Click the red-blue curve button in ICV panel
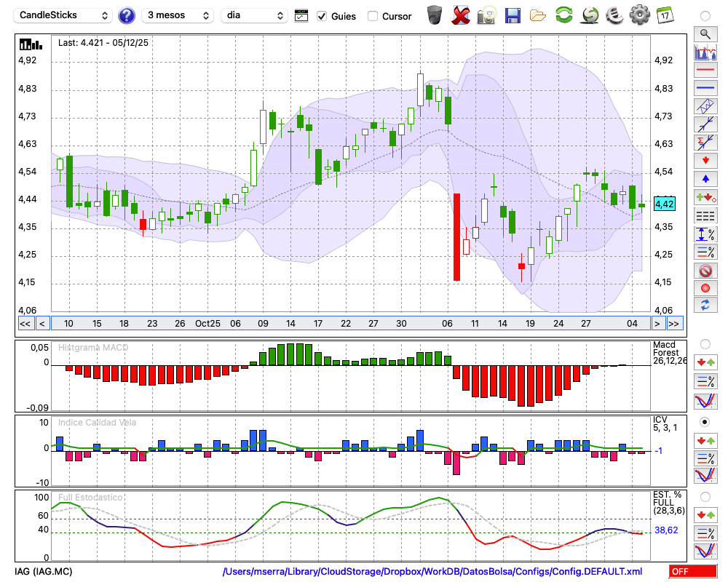Image resolution: width=728 pixels, height=582 pixels. pyautogui.click(x=705, y=476)
